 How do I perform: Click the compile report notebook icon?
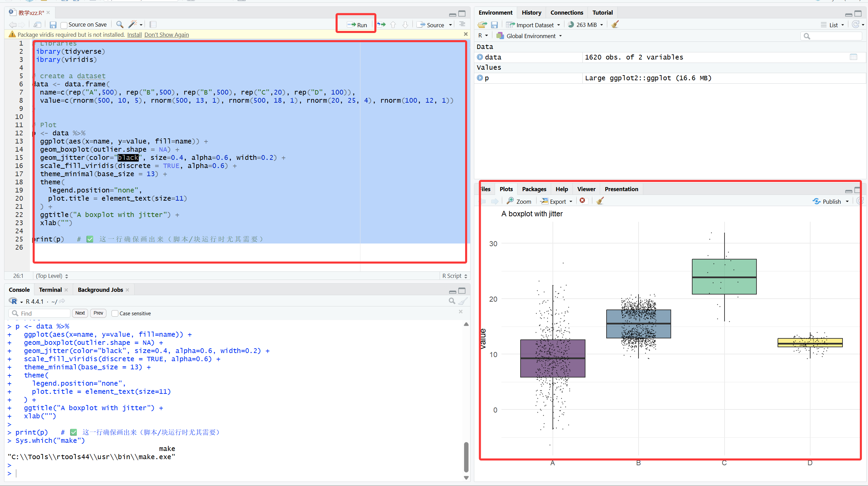153,24
